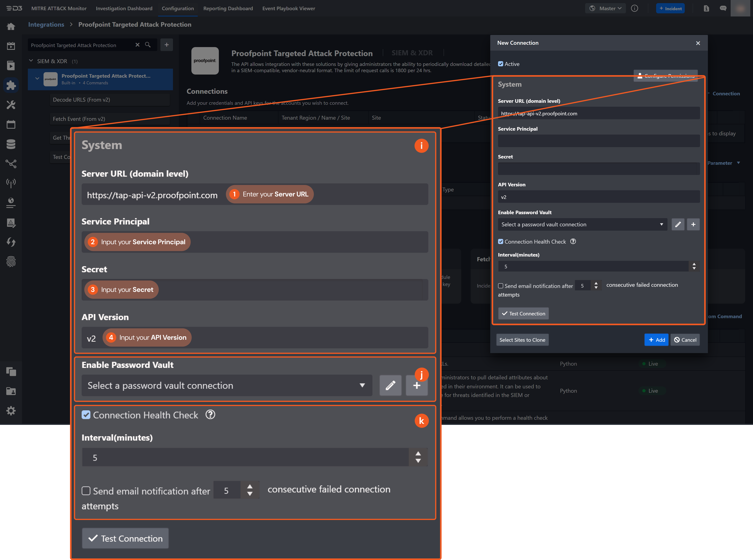
Task: Open the password vault connection dropdown
Action: click(582, 224)
